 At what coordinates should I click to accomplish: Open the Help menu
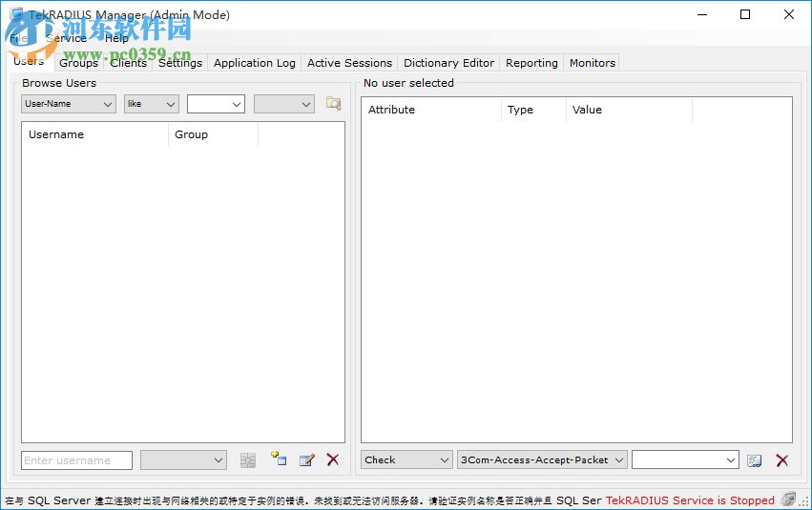tap(116, 38)
